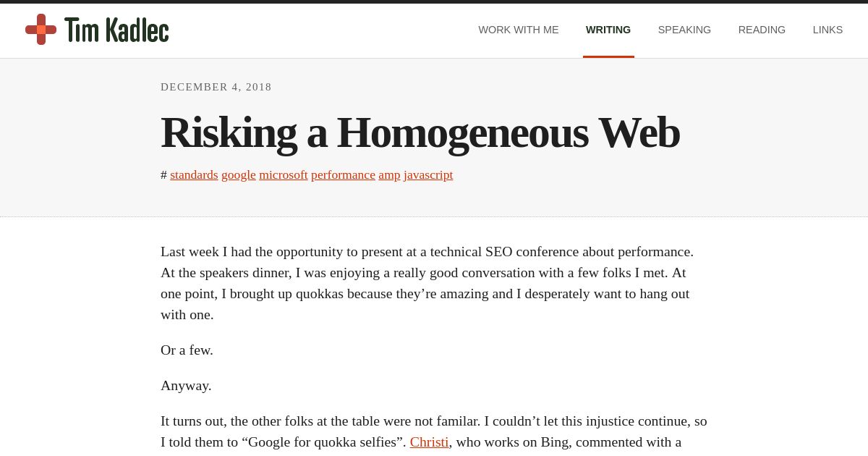Click the 'Or a few.' paragraph

[187, 350]
